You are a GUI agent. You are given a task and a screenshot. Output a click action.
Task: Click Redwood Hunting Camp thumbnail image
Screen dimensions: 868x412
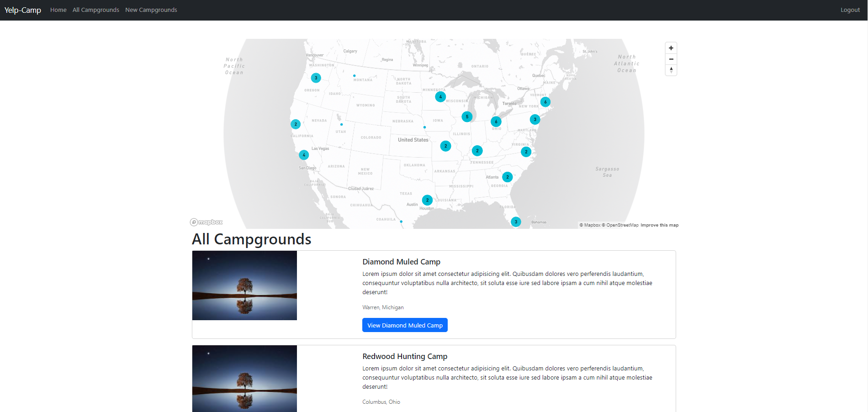pyautogui.click(x=244, y=379)
